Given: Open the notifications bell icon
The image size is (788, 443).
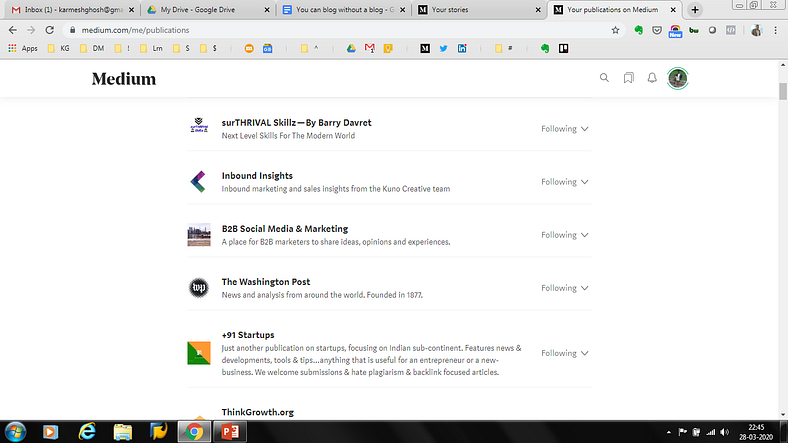Looking at the screenshot, I should [652, 78].
